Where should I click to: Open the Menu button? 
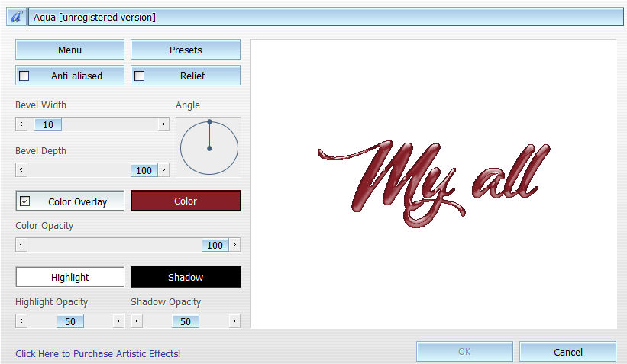tap(69, 50)
